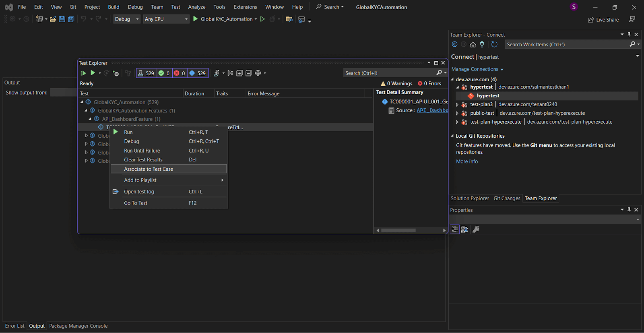
Task: Open Test Explorer settings gear
Action: (258, 73)
